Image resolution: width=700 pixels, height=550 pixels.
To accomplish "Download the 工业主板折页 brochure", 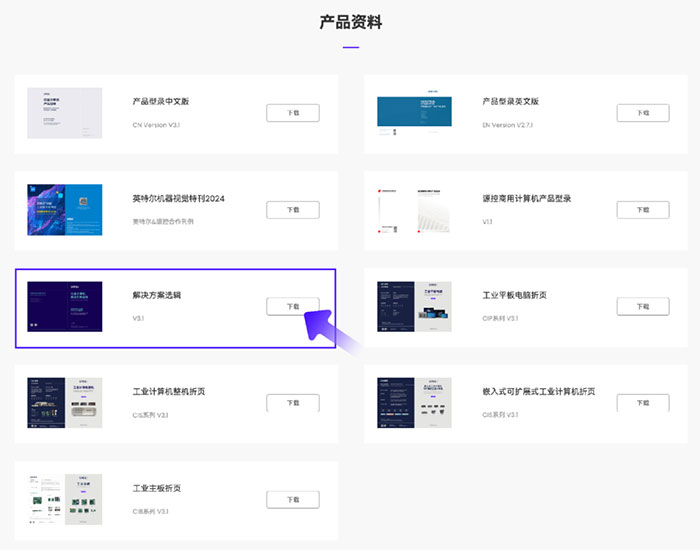I will tap(293, 500).
